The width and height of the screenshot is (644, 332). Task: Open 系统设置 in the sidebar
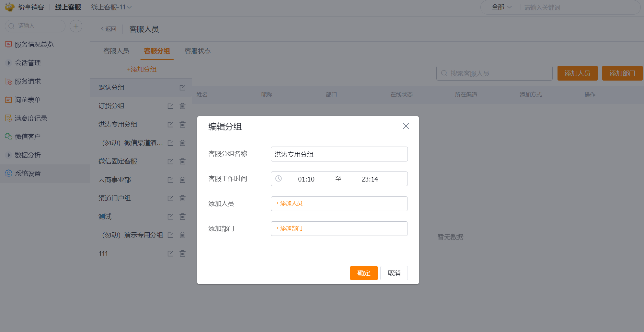[x=28, y=173]
